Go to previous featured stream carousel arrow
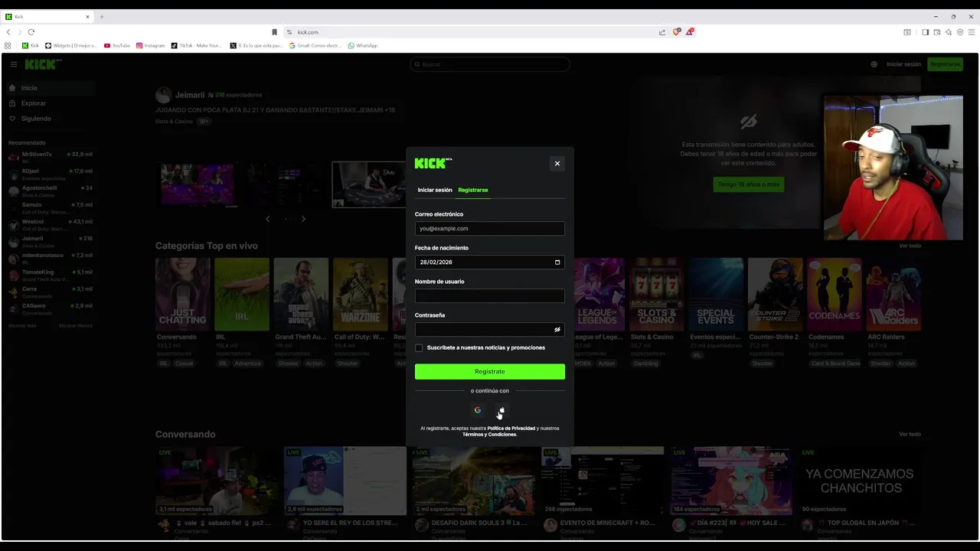This screenshot has height=551, width=980. click(267, 219)
